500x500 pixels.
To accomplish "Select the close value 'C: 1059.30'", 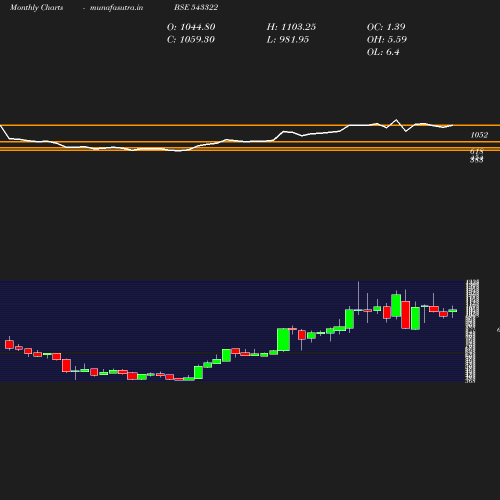I will point(191,40).
